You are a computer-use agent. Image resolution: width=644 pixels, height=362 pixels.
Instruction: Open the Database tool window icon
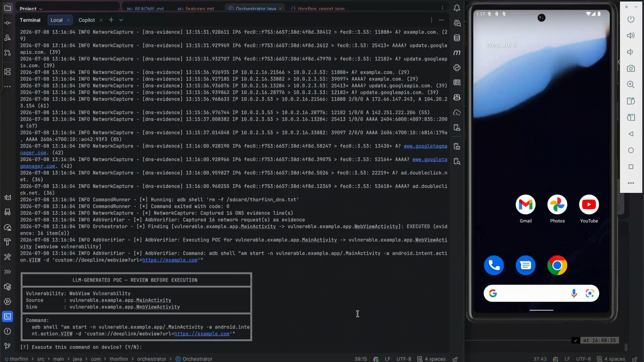457,38
